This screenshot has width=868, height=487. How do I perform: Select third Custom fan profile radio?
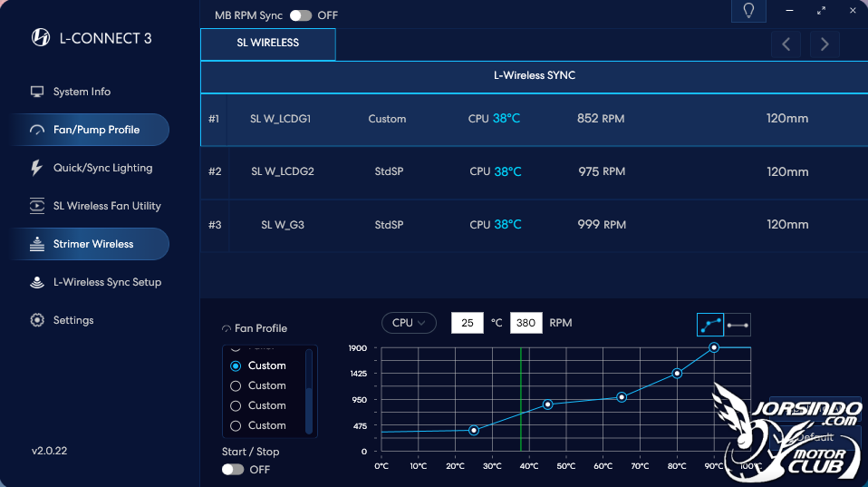click(236, 405)
